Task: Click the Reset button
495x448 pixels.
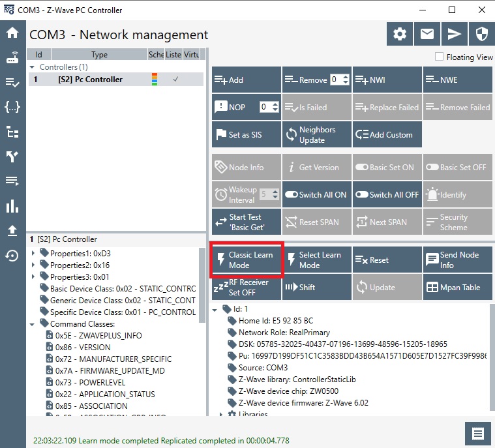Action: tap(387, 260)
